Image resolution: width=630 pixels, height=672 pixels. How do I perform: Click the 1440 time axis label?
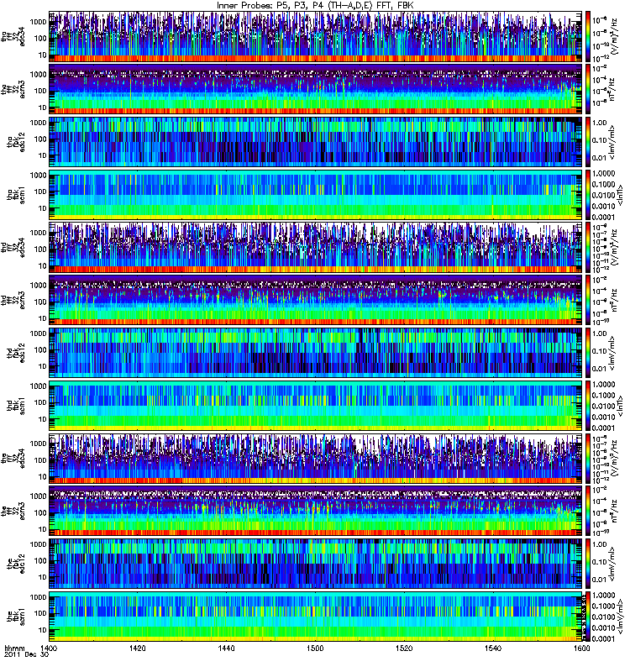coord(226,648)
